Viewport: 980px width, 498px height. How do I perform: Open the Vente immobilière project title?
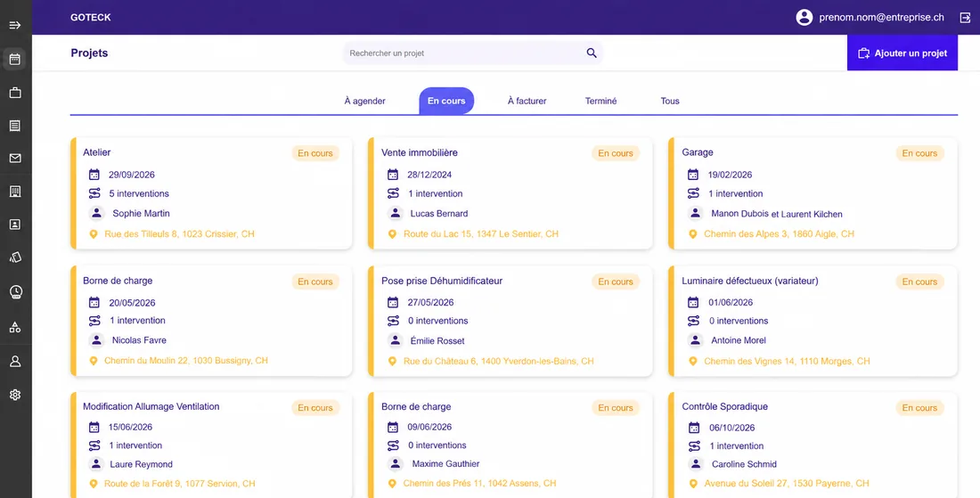coord(420,152)
